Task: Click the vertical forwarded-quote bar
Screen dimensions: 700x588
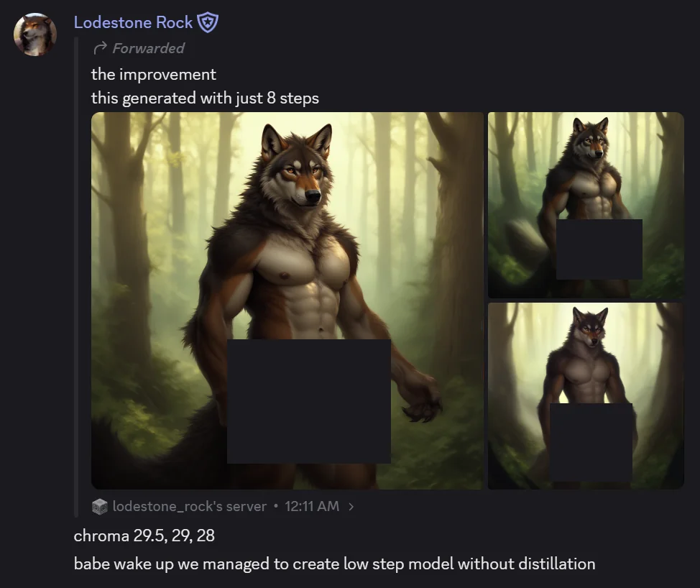Action: tap(76, 277)
